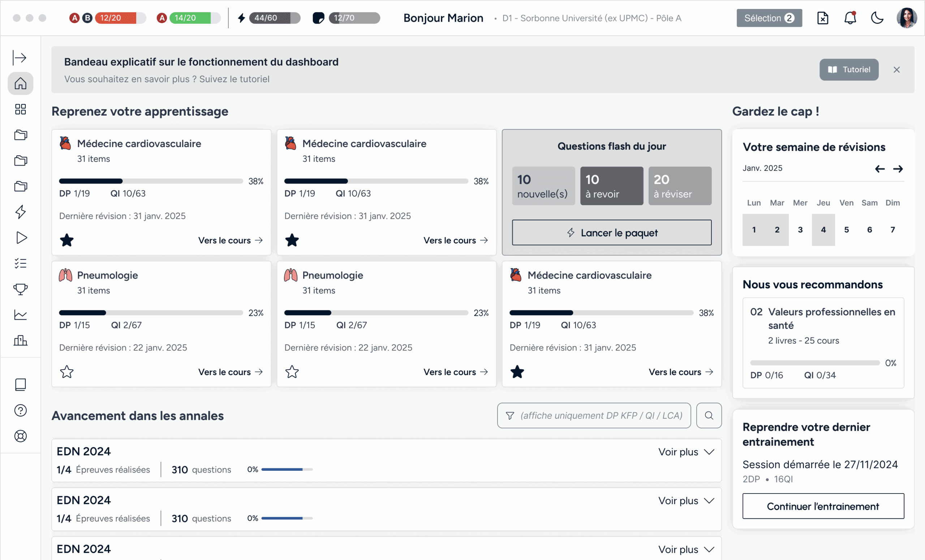Click the file with X icon in header
The width and height of the screenshot is (925, 560).
pos(822,18)
